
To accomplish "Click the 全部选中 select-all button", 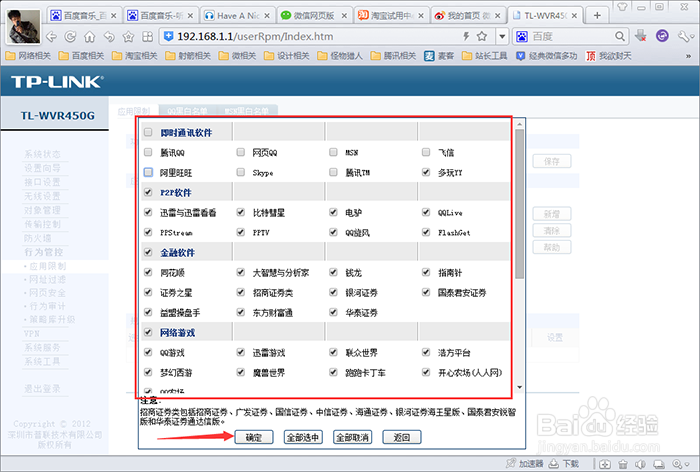I will pyautogui.click(x=303, y=437).
